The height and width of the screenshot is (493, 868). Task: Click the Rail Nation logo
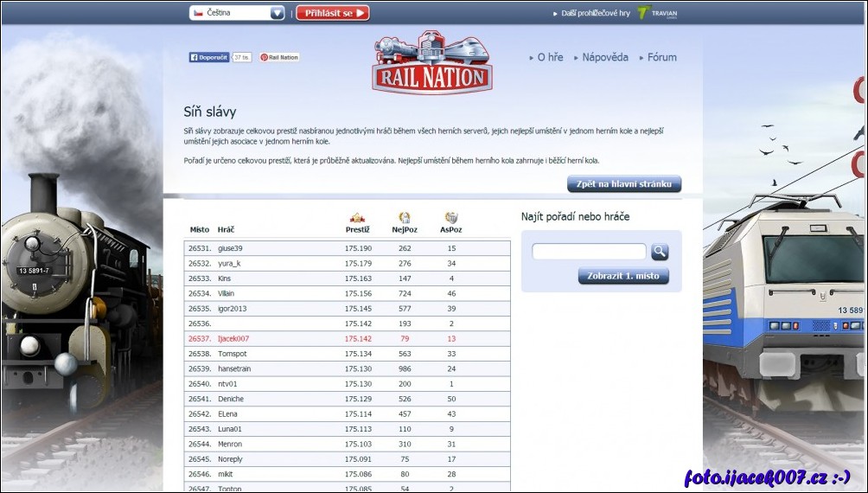point(432,64)
